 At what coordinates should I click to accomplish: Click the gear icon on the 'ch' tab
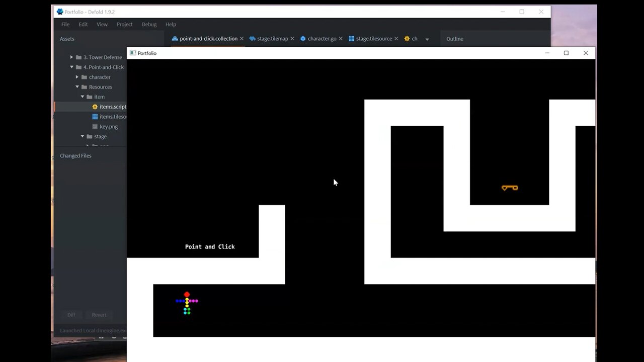pos(407,39)
